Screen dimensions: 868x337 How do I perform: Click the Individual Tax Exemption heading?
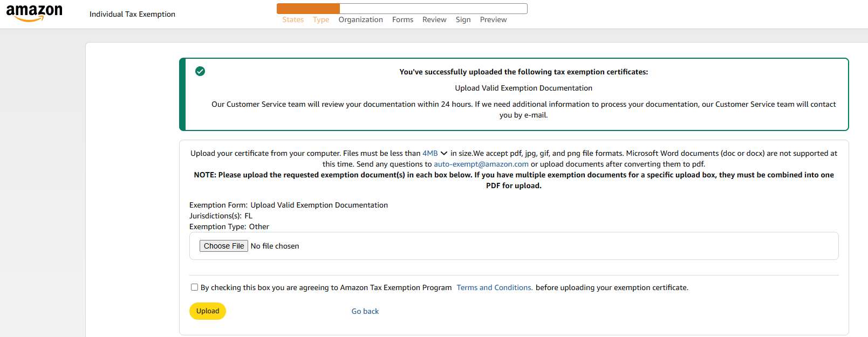coord(132,14)
